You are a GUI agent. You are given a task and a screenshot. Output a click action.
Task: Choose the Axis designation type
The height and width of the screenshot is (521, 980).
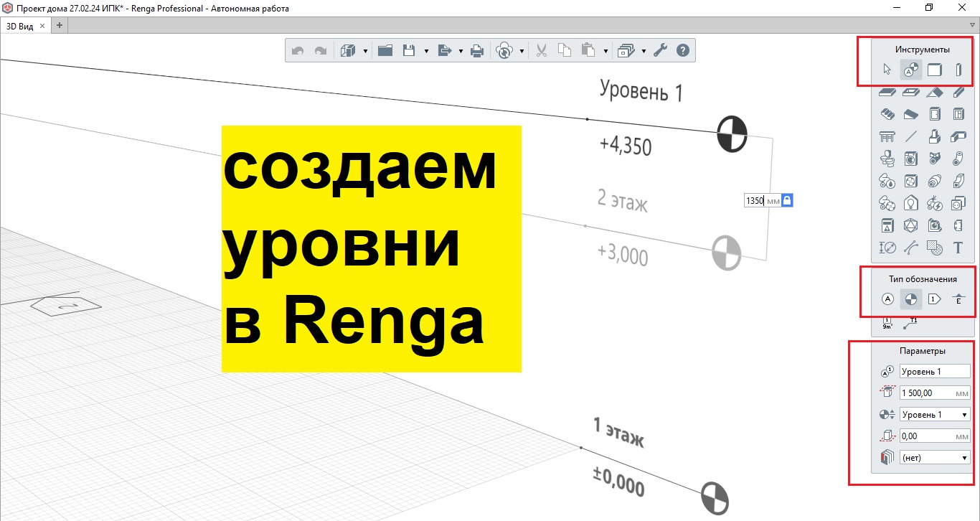[887, 299]
